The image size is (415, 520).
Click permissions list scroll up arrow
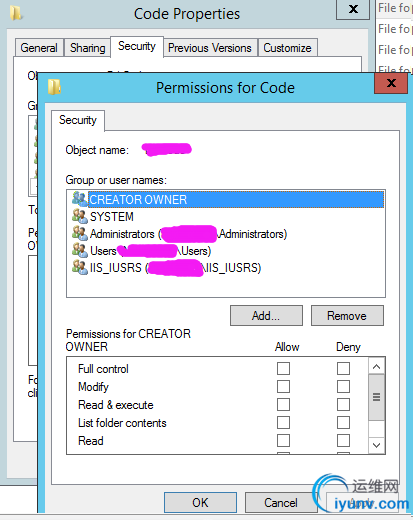(x=377, y=366)
